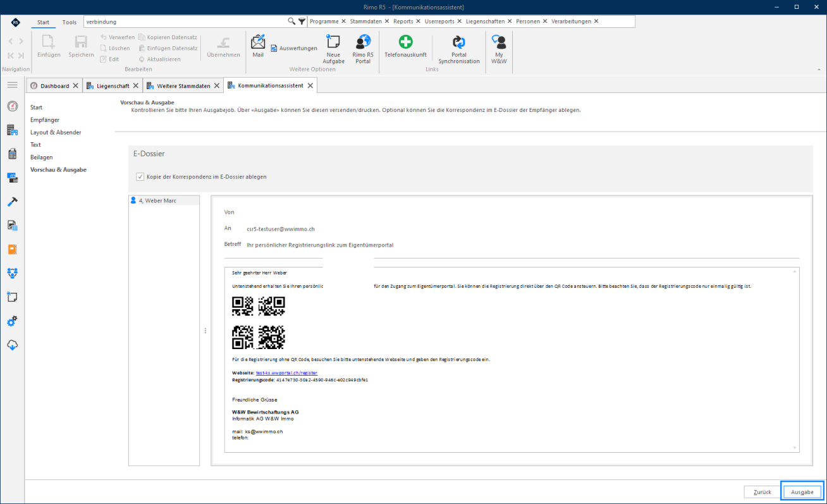This screenshot has height=504, width=827.
Task: Click the email preview scrollbar down arrow
Action: [x=794, y=448]
